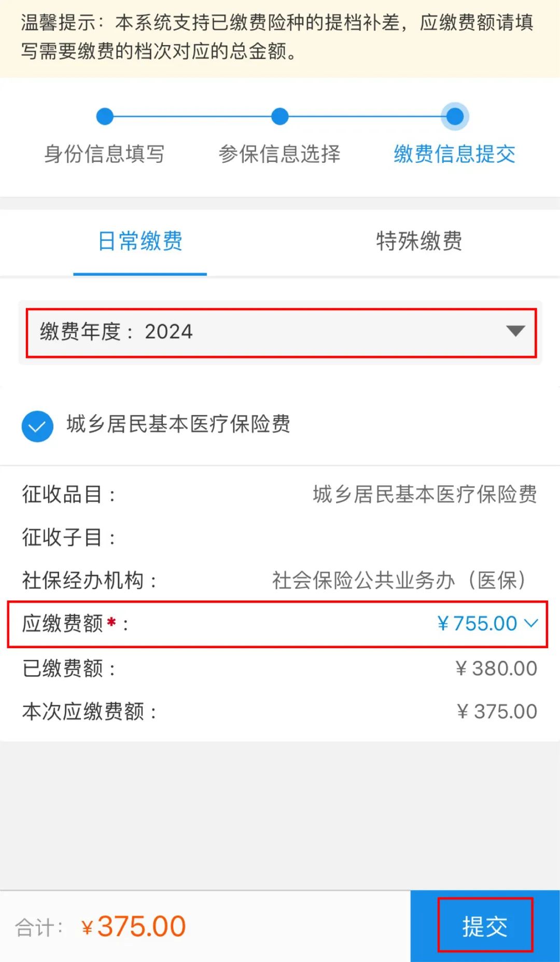Go to 身份信息填写 step

tap(104, 154)
